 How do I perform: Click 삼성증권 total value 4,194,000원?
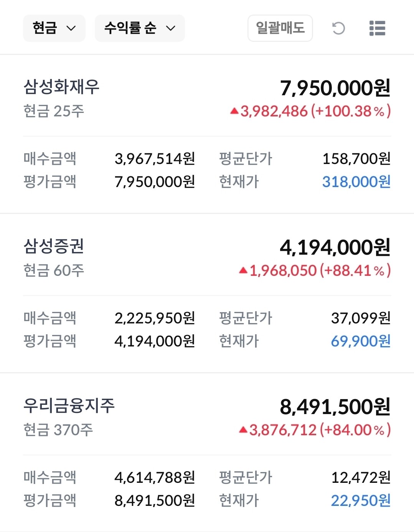pyautogui.click(x=335, y=247)
